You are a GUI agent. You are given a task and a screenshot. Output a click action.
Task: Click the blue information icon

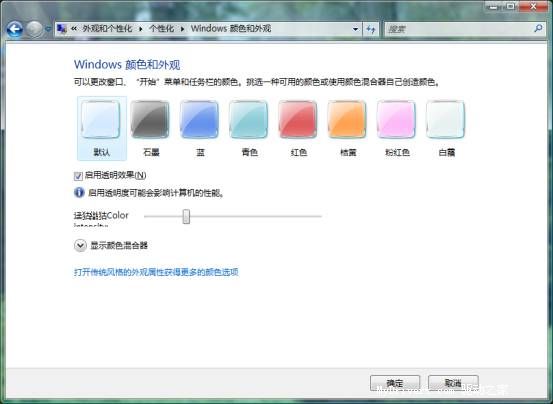(x=79, y=192)
